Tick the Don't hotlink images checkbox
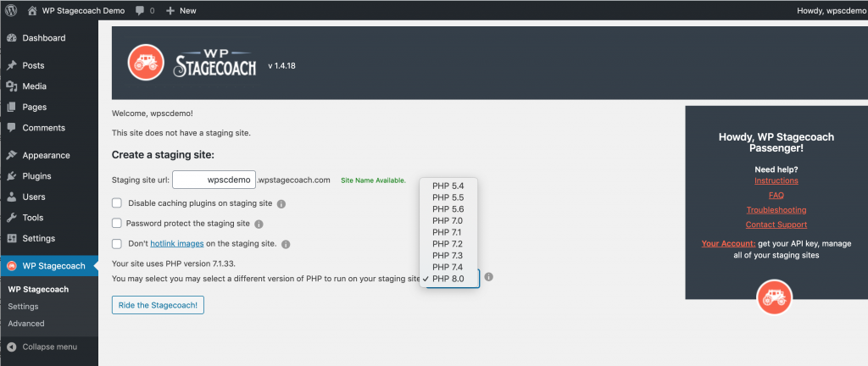868x366 pixels. click(x=117, y=243)
